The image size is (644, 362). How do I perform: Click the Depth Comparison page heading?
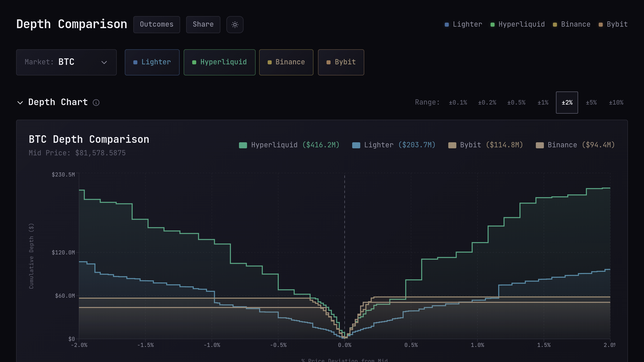tap(72, 24)
